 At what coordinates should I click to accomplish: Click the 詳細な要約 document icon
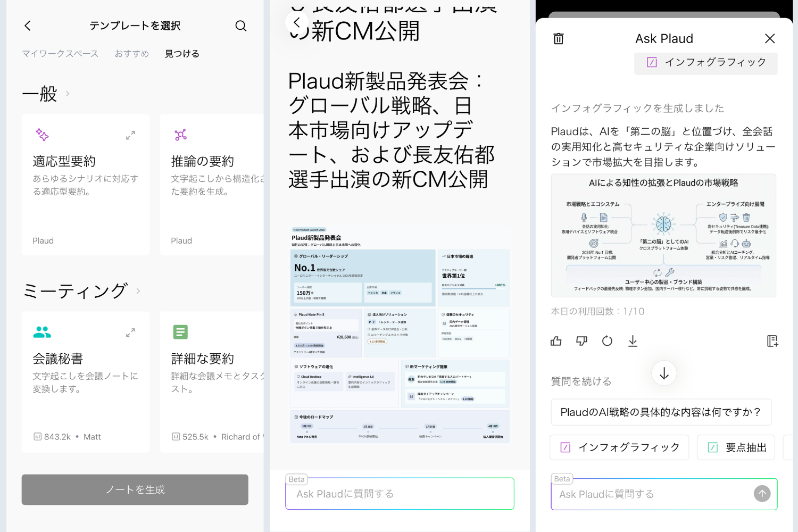180,332
